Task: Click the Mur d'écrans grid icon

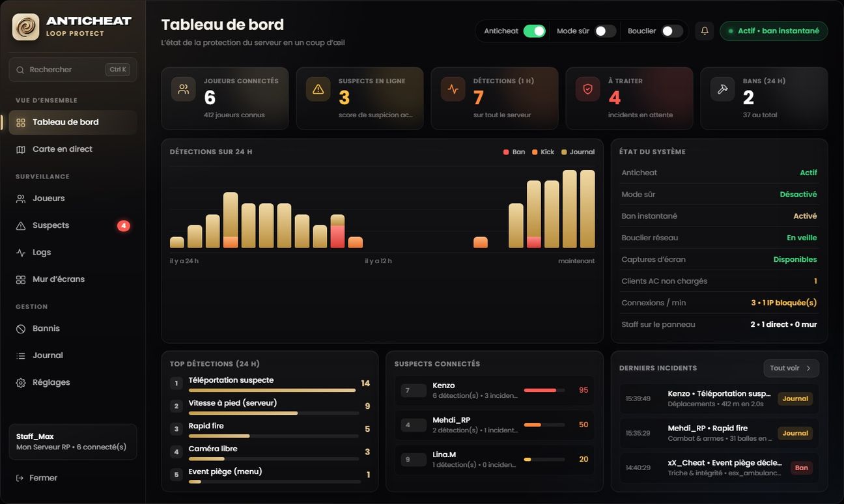Action: tap(21, 279)
